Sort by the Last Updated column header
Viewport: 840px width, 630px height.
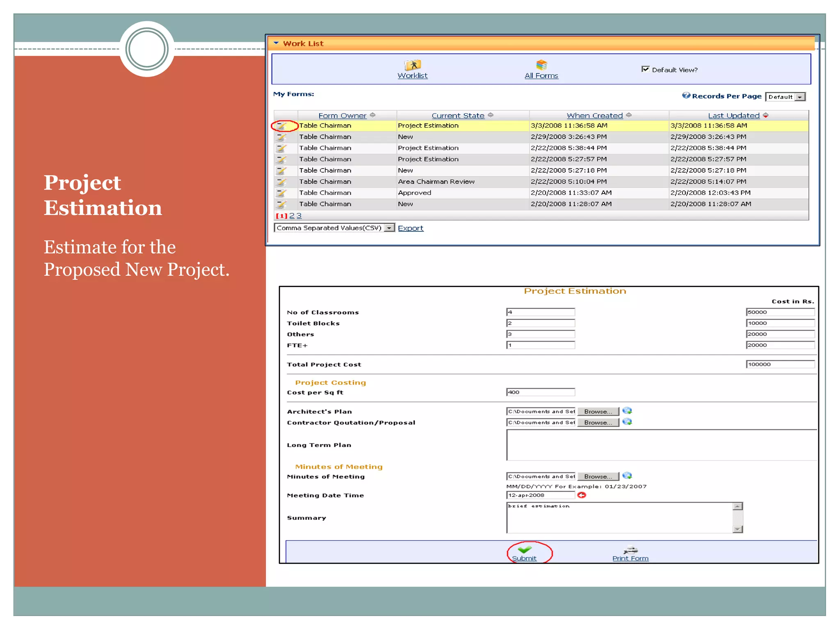733,116
